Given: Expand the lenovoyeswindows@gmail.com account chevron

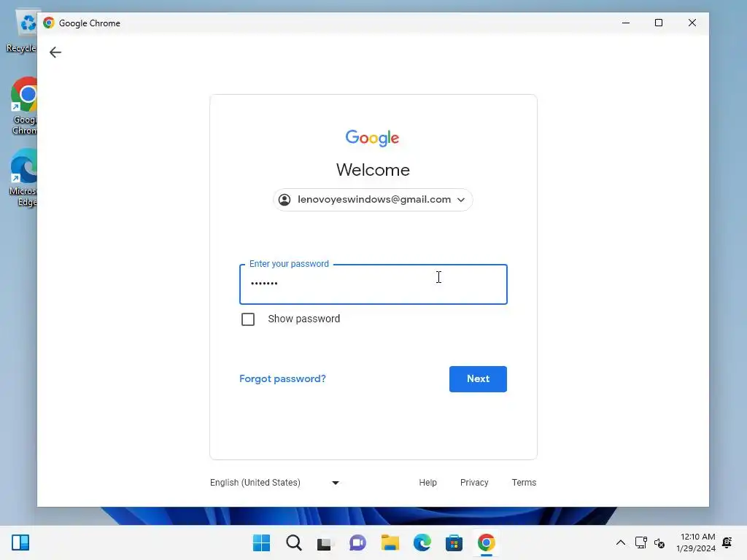Looking at the screenshot, I should coord(461,200).
